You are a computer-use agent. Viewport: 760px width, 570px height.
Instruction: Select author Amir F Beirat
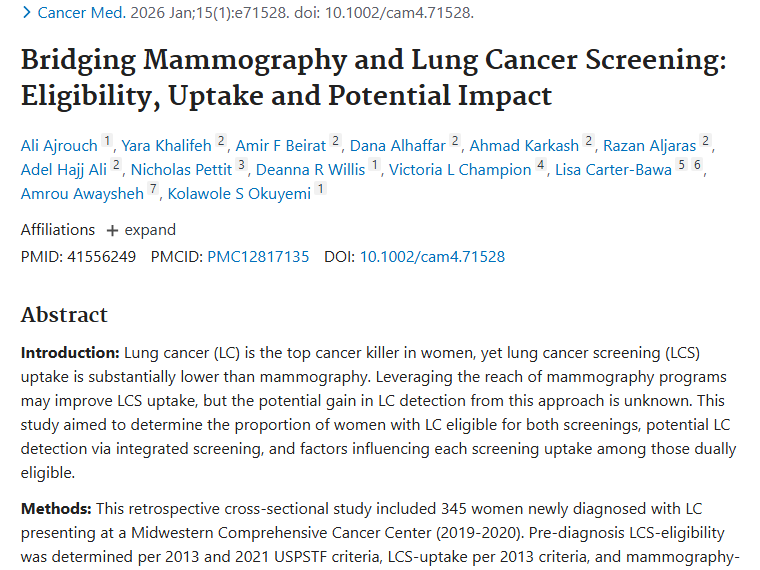[x=281, y=146]
